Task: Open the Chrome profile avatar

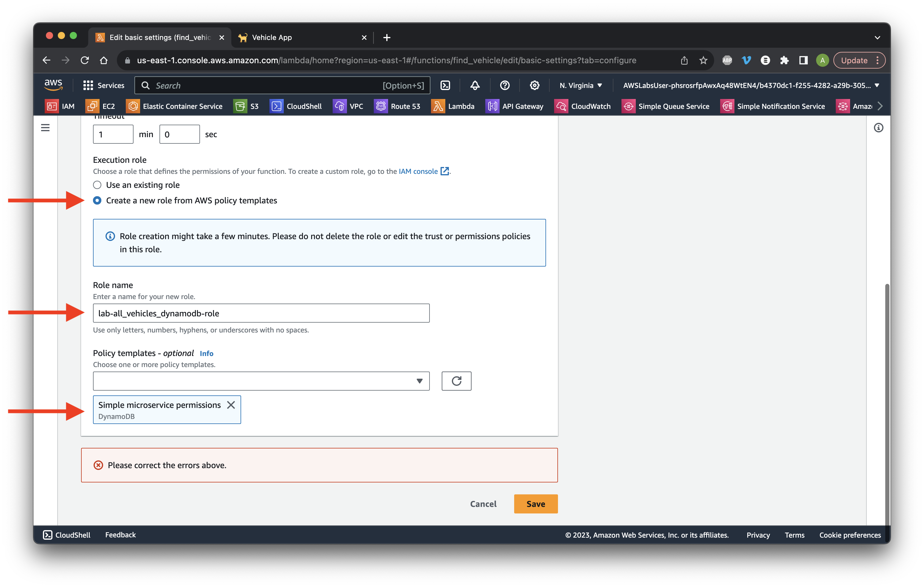Action: [822, 60]
